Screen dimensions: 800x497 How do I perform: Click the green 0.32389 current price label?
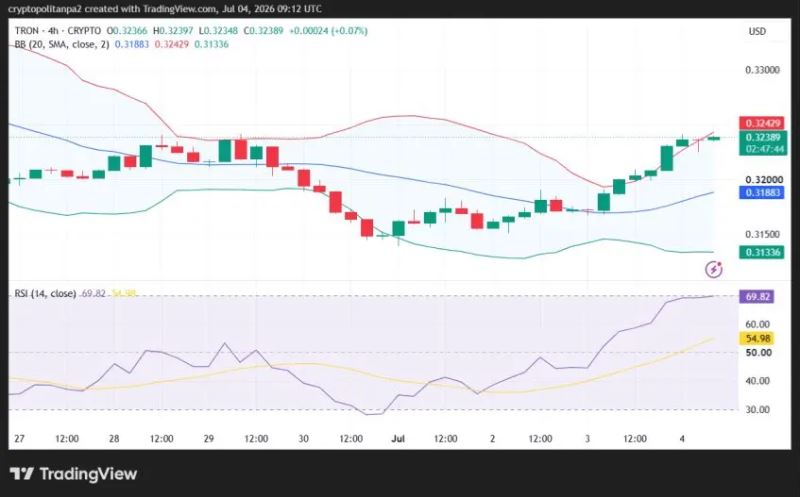click(x=762, y=137)
